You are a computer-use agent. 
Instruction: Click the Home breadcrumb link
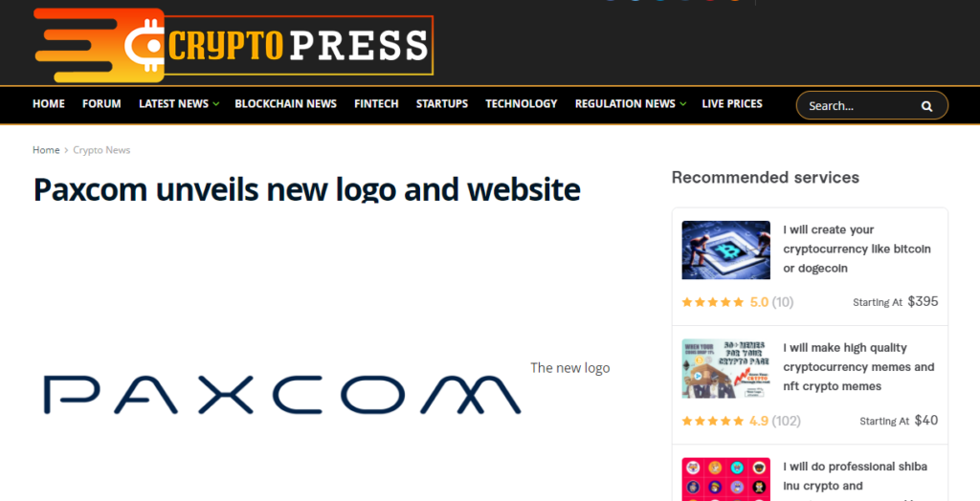(46, 150)
